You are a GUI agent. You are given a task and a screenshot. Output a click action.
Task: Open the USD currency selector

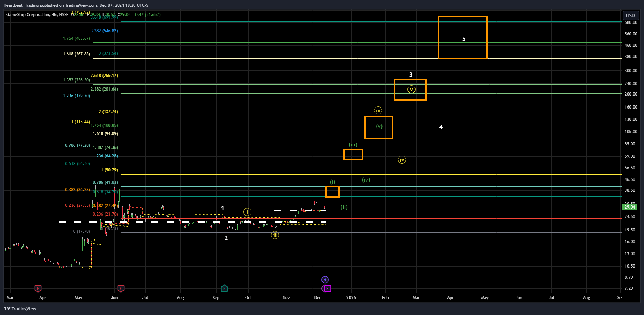pos(630,15)
